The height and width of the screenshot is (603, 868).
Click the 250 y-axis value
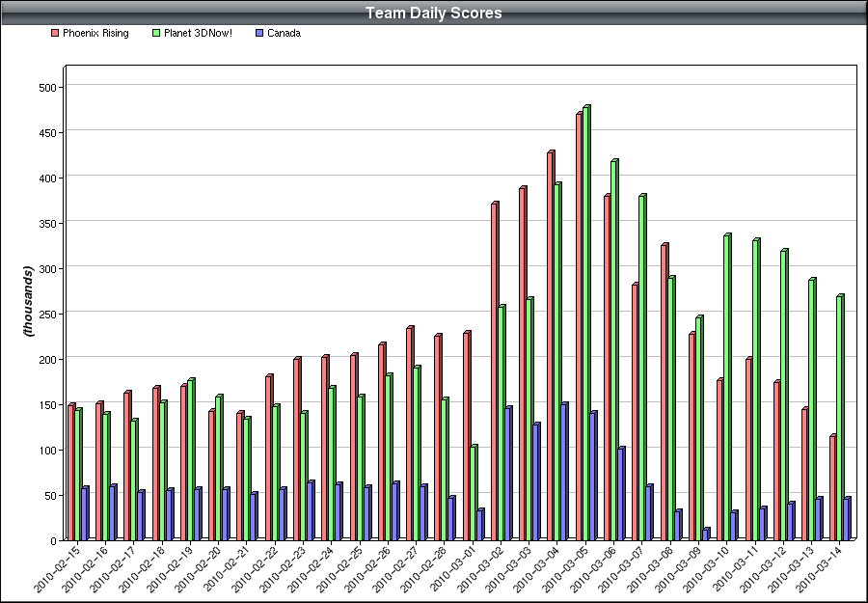click(49, 314)
